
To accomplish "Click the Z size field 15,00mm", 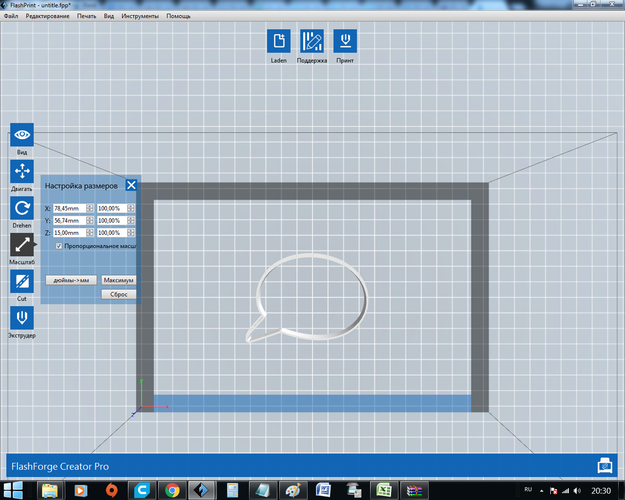I will click(x=70, y=232).
